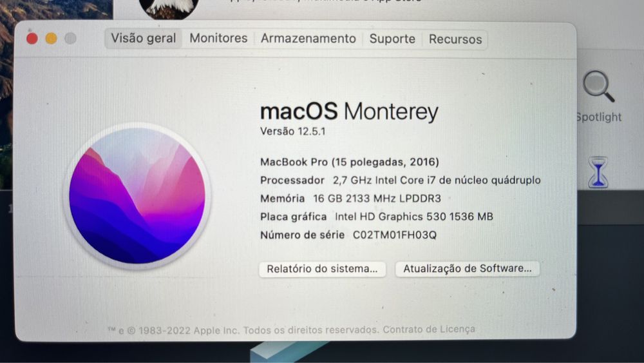Click Relatório do sistema button
Screen dimensions: 644x363
pos(323,269)
